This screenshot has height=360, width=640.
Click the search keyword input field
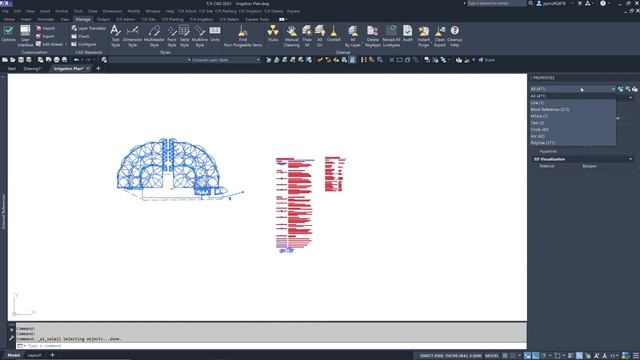(x=496, y=3)
